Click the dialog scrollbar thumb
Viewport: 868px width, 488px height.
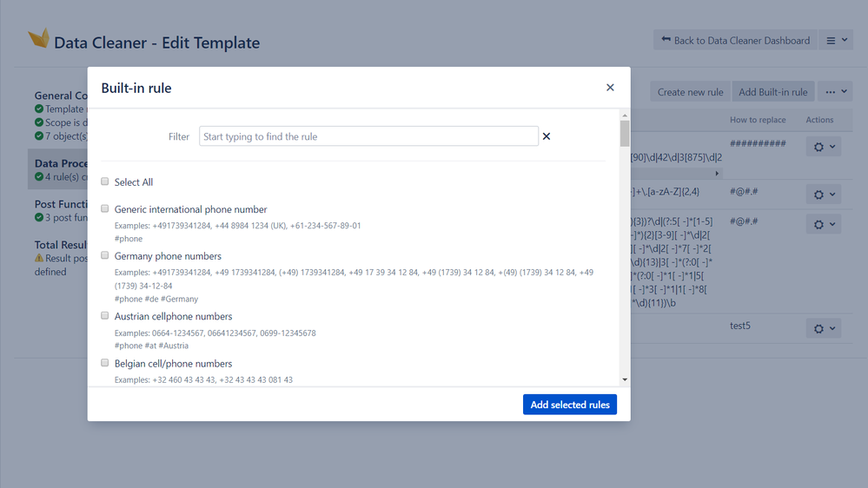coord(625,134)
